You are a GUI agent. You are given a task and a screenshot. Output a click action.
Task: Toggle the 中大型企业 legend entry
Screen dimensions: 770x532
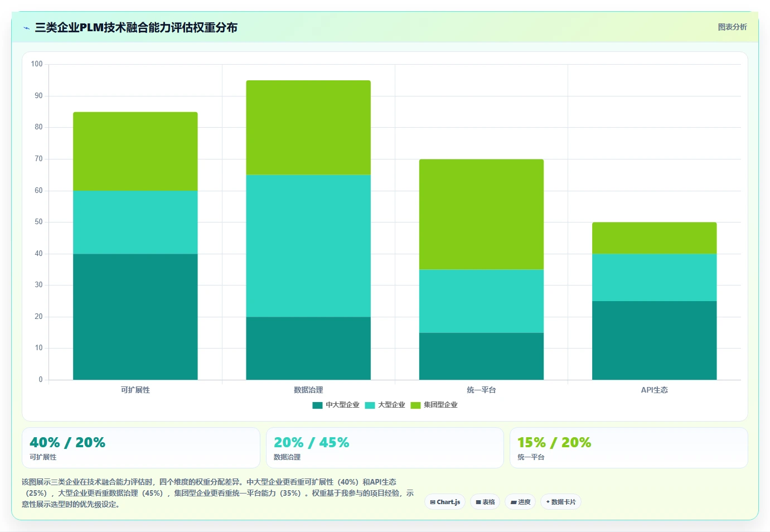pyautogui.click(x=336, y=405)
